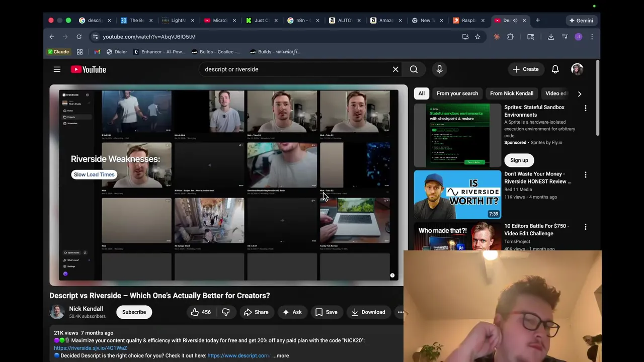Dislike the video with thumbs down
644x362 pixels.
[226, 312]
